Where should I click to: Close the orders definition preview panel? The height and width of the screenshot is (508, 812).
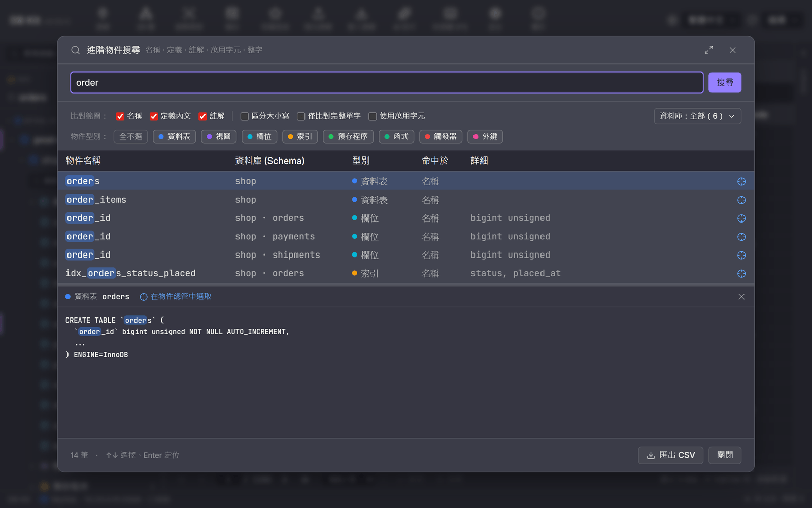[741, 297]
